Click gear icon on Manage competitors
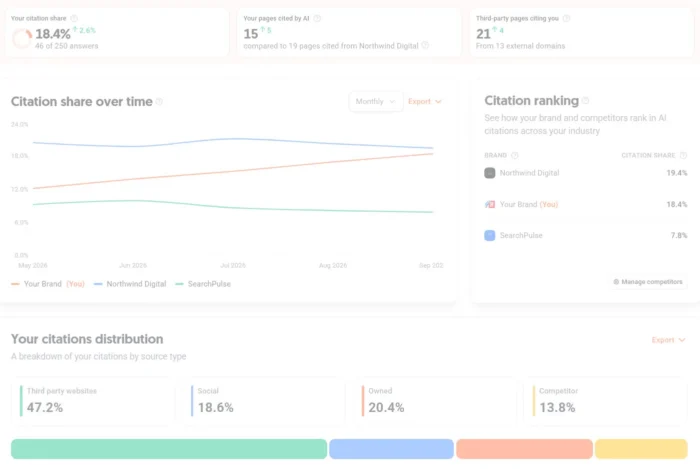This screenshot has width=700, height=469. [616, 282]
